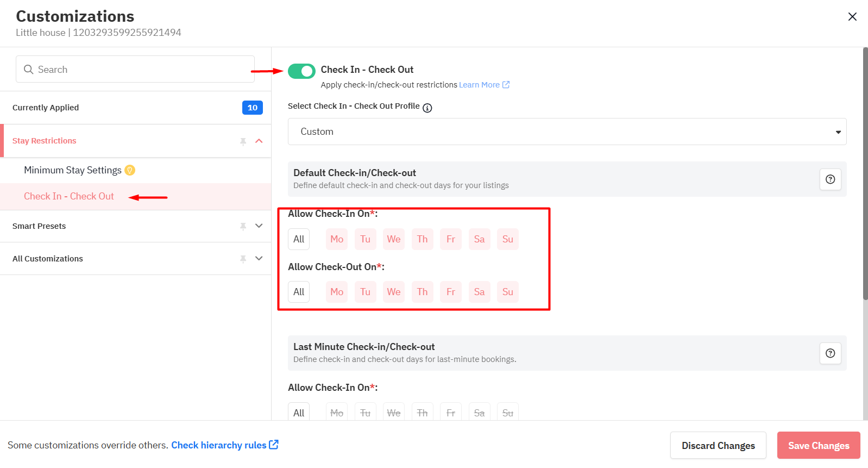Image resolution: width=868 pixels, height=468 pixels.
Task: Pin the All Customizations section
Action: click(x=243, y=259)
